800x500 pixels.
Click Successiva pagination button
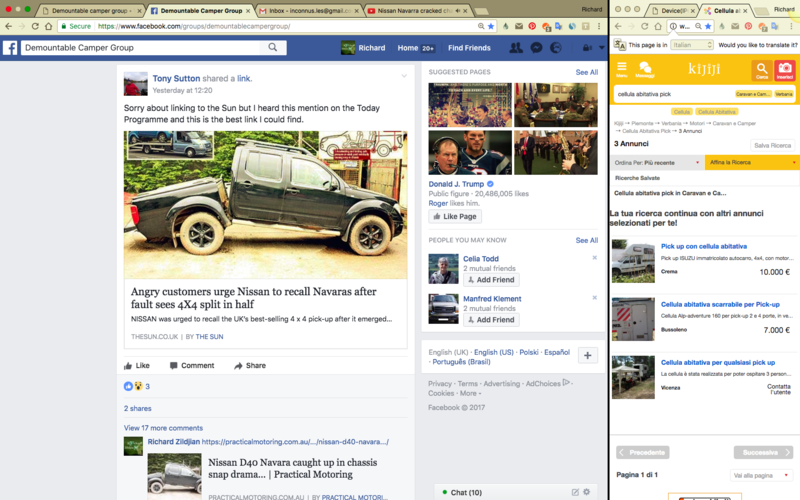pos(763,452)
